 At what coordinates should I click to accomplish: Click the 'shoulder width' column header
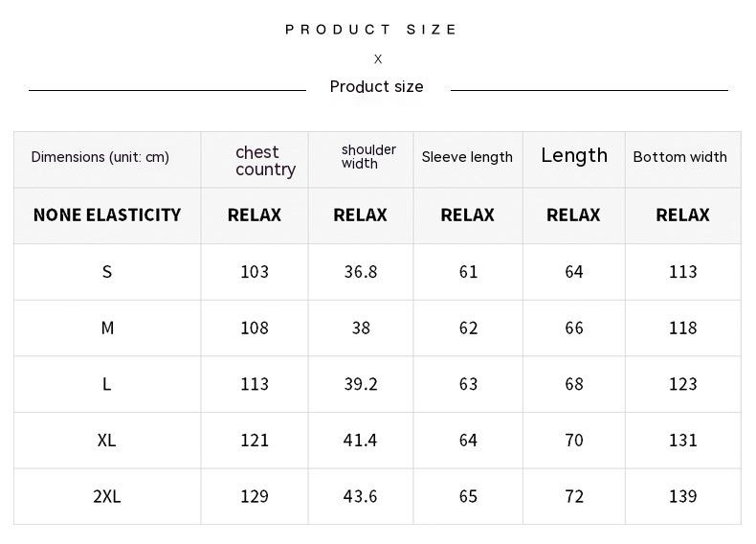coord(368,157)
